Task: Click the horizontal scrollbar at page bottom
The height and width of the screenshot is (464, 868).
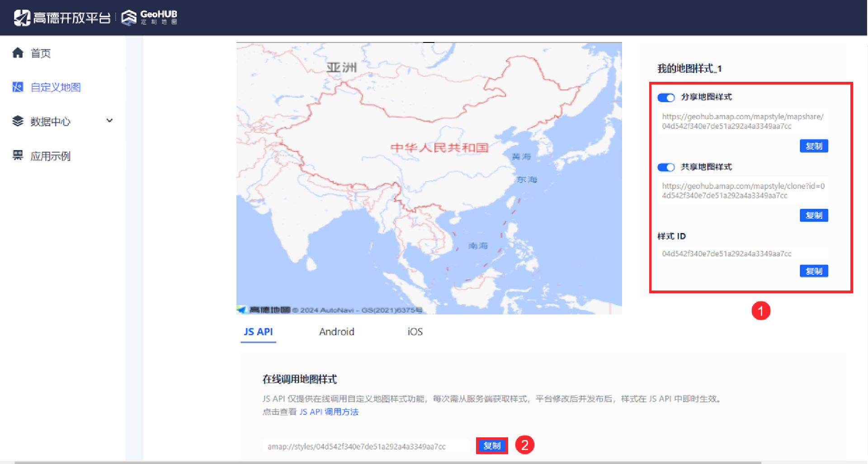Action: pos(388,462)
